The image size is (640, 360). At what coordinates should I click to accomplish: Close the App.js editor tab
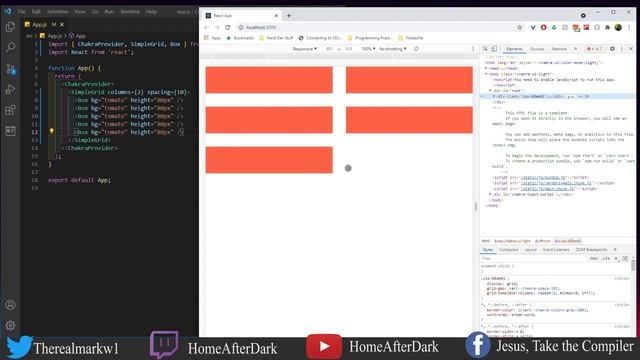click(62, 24)
